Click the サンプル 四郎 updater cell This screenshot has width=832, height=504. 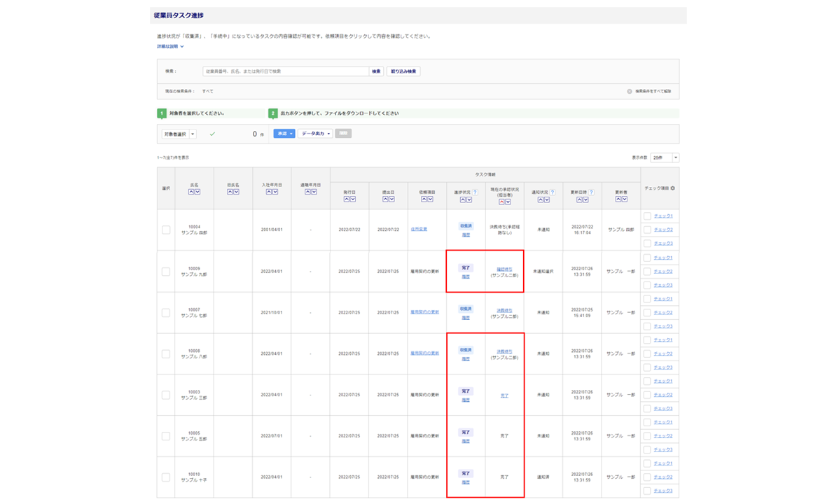[620, 230]
